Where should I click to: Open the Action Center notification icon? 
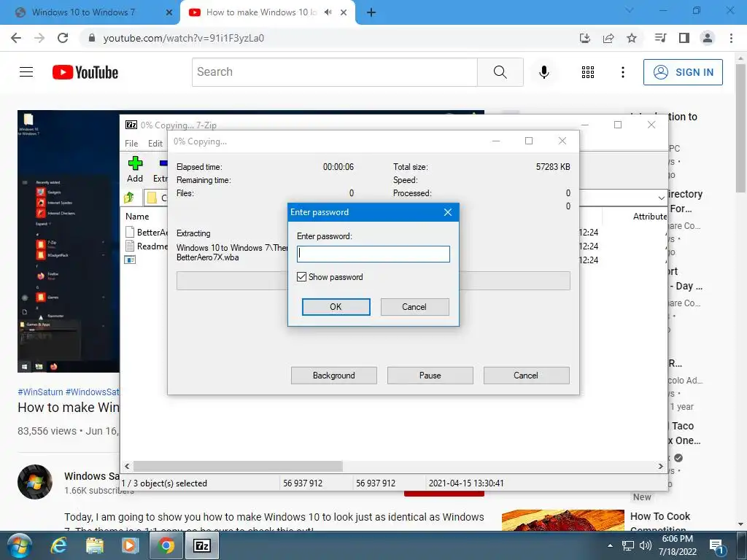(x=716, y=547)
